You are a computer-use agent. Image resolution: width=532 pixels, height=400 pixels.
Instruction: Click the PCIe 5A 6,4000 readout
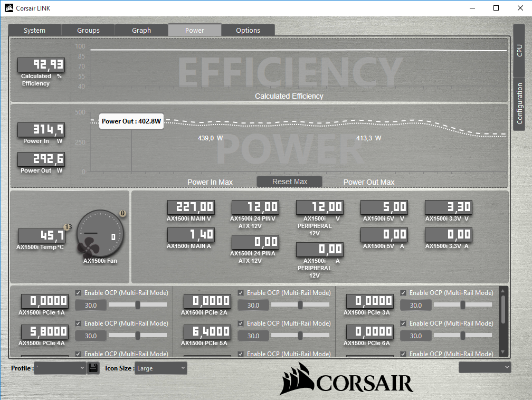(207, 331)
